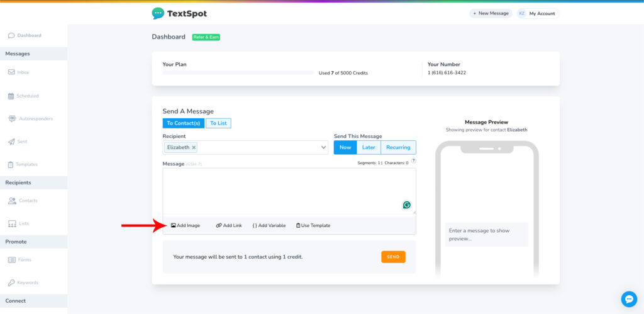Screen dimensions: 644x314
Task: Click the Inbox envelope icon
Action: coord(11,72)
